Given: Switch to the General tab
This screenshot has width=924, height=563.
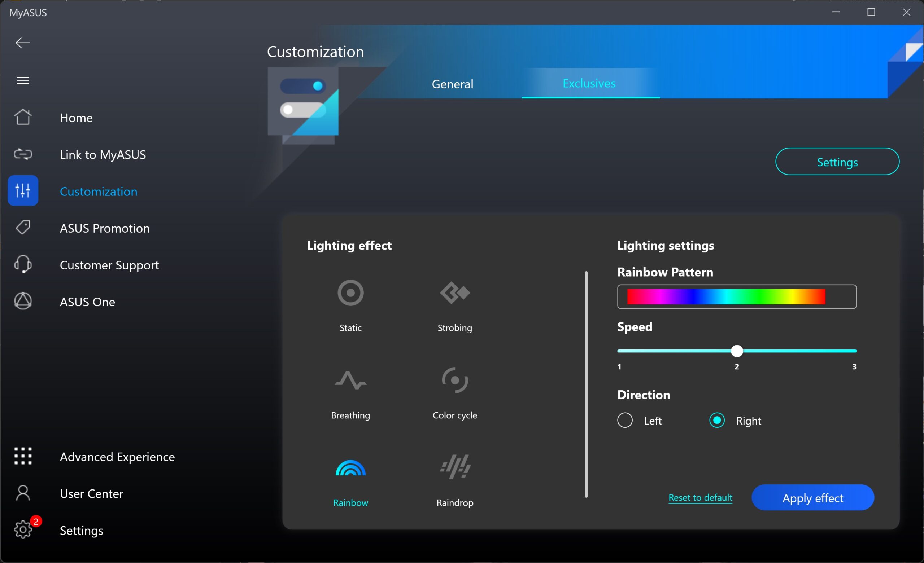Looking at the screenshot, I should (x=452, y=84).
